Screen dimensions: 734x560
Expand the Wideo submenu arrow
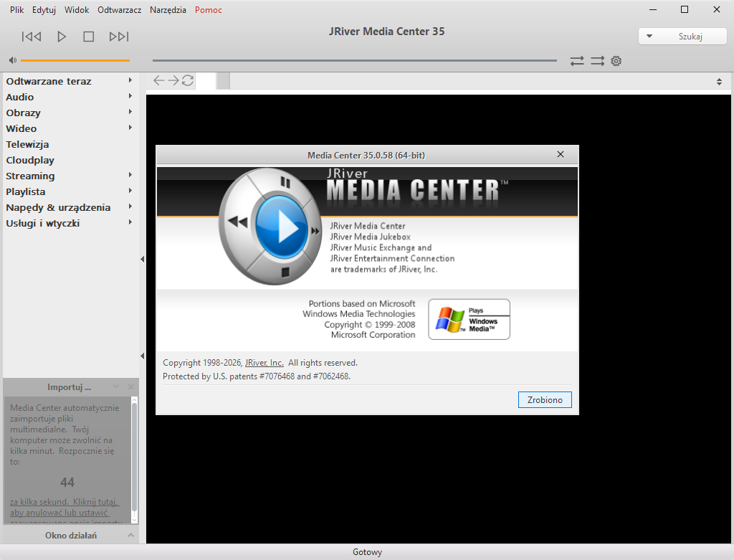click(x=130, y=128)
